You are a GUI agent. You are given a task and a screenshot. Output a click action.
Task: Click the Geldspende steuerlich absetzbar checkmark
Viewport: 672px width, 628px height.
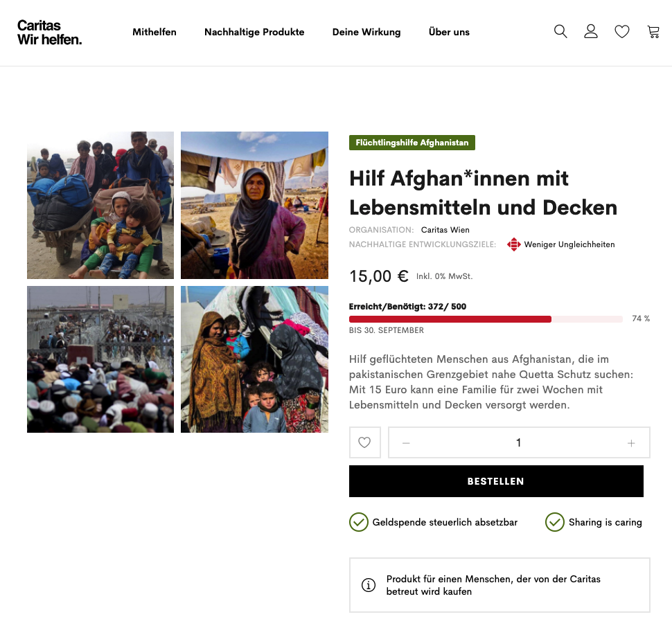pyautogui.click(x=359, y=522)
